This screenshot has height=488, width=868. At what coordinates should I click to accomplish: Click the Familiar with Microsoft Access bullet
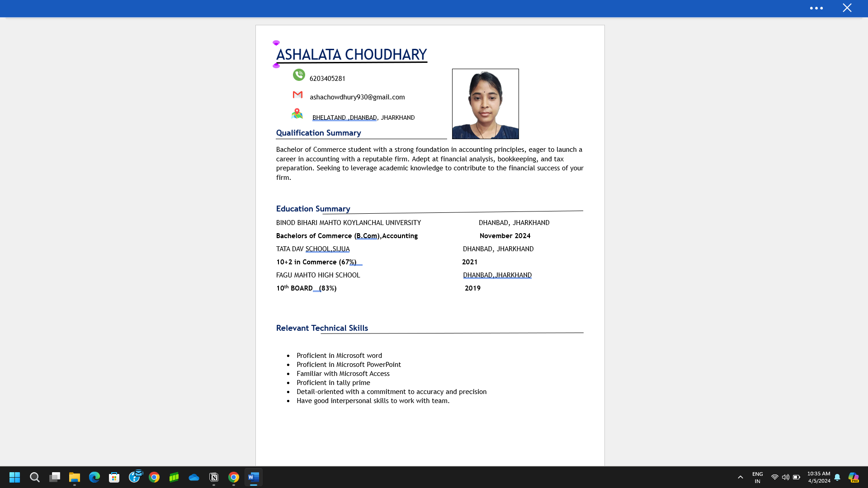click(343, 374)
